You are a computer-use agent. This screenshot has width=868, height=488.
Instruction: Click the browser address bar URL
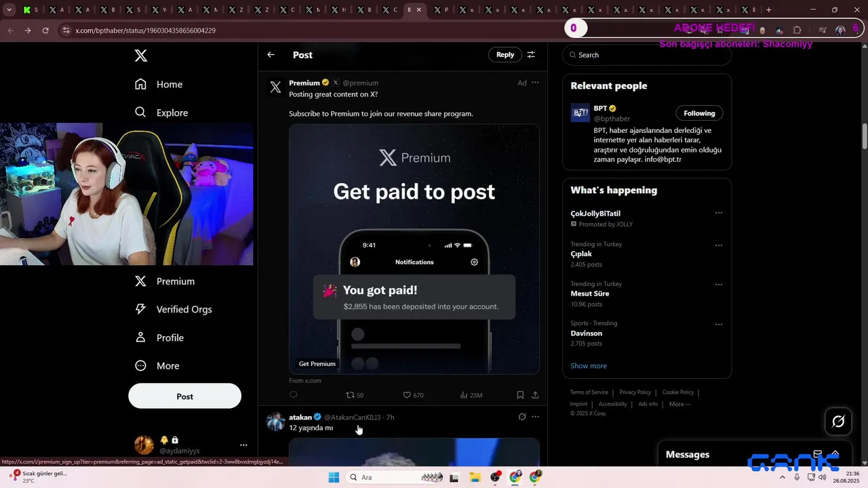(x=145, y=30)
